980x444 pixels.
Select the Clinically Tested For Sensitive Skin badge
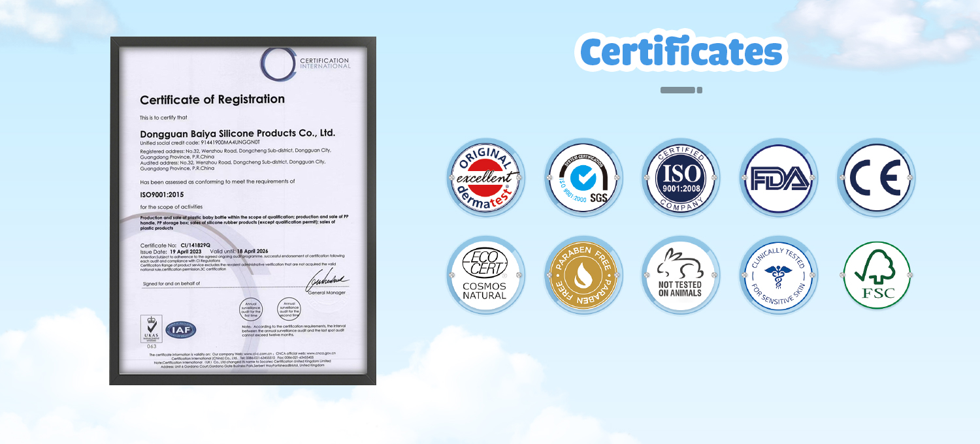(779, 275)
